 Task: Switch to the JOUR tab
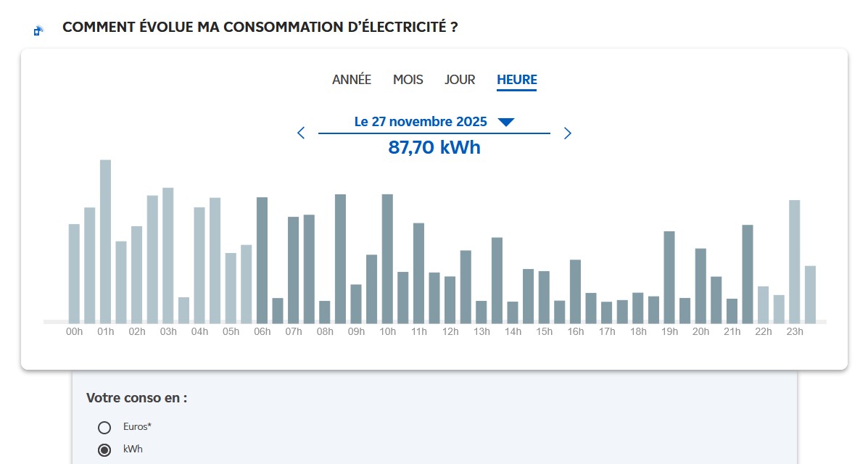(x=460, y=80)
